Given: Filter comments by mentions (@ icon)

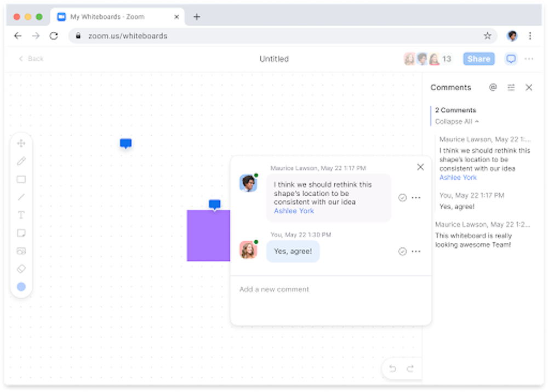Looking at the screenshot, I should 493,87.
